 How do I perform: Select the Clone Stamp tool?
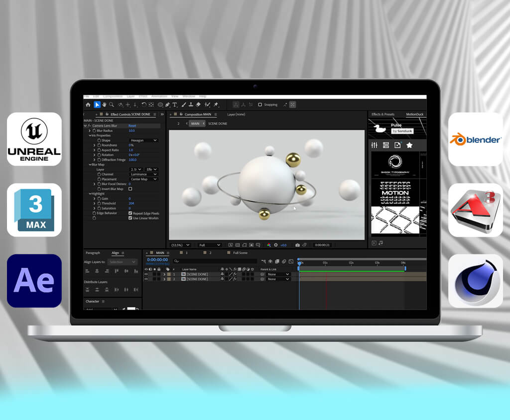(191, 105)
